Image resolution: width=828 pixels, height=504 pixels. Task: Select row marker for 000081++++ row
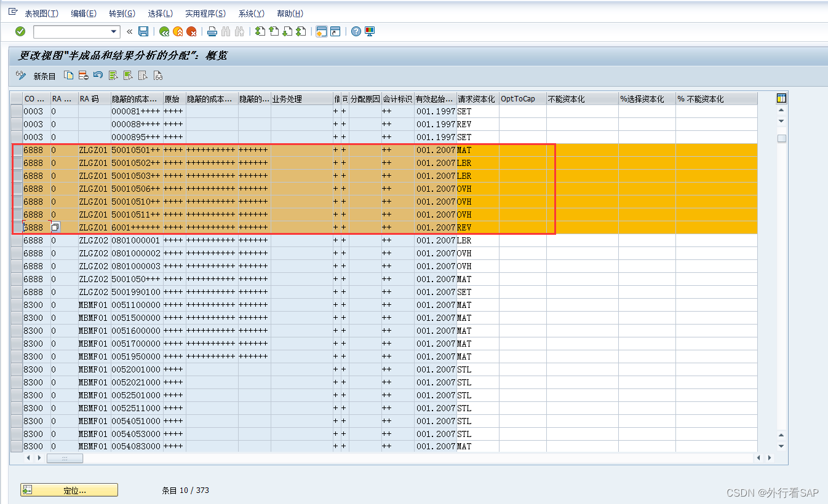tap(17, 111)
